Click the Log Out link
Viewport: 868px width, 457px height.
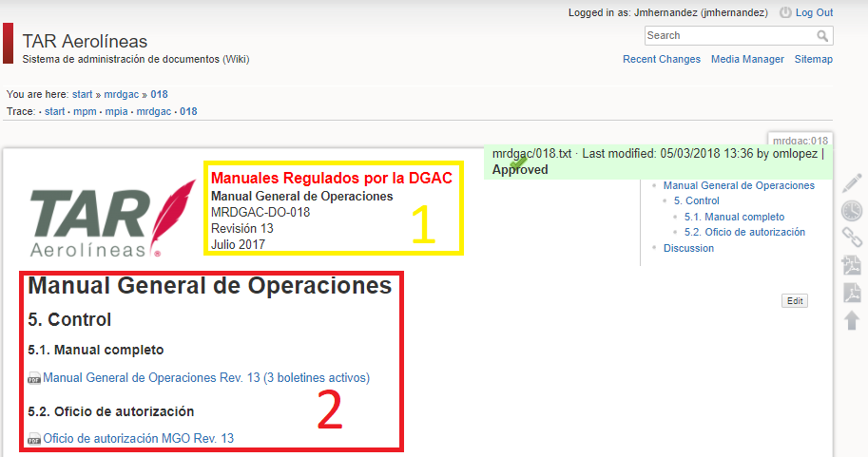(814, 12)
